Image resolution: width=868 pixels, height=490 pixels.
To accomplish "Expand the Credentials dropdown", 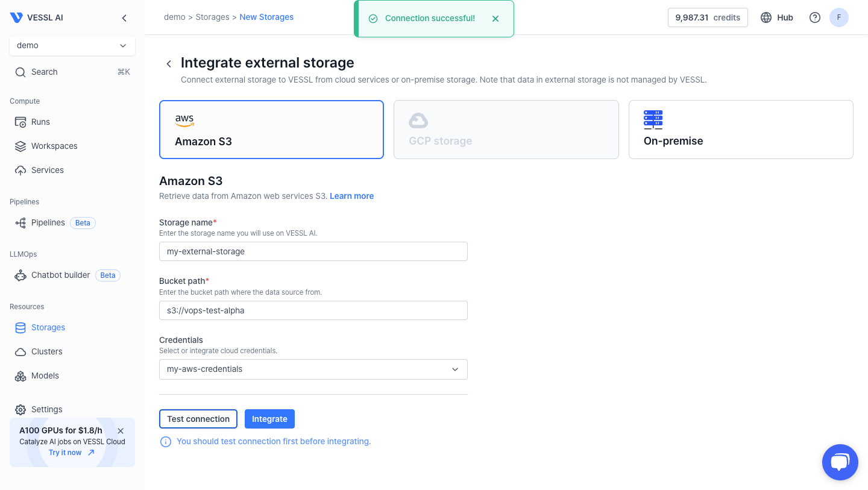I will tap(313, 369).
